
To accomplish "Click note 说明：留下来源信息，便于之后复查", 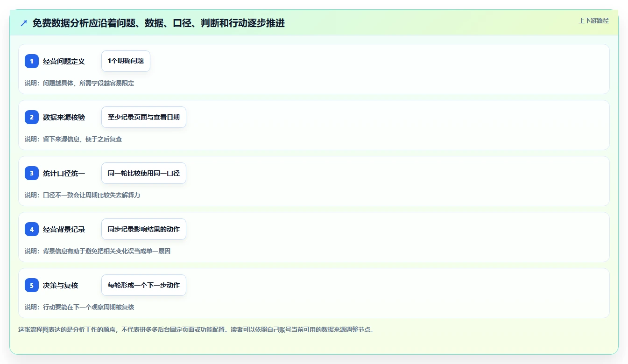I will pos(73,139).
